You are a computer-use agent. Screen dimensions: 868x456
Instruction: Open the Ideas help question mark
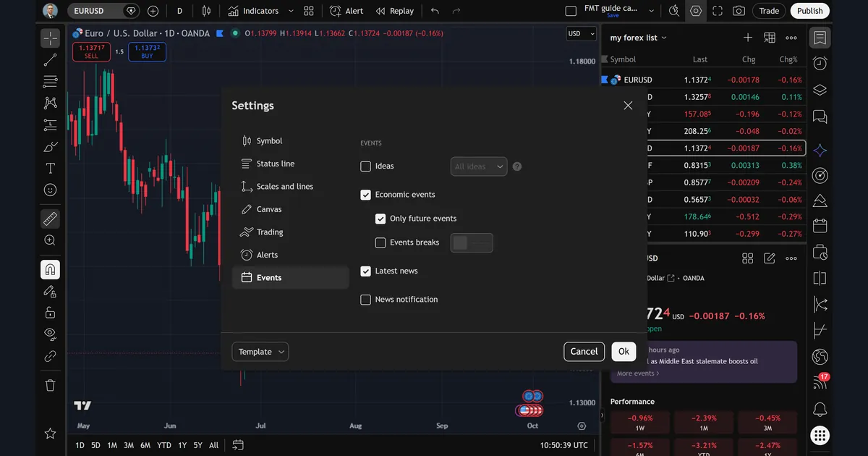(517, 166)
